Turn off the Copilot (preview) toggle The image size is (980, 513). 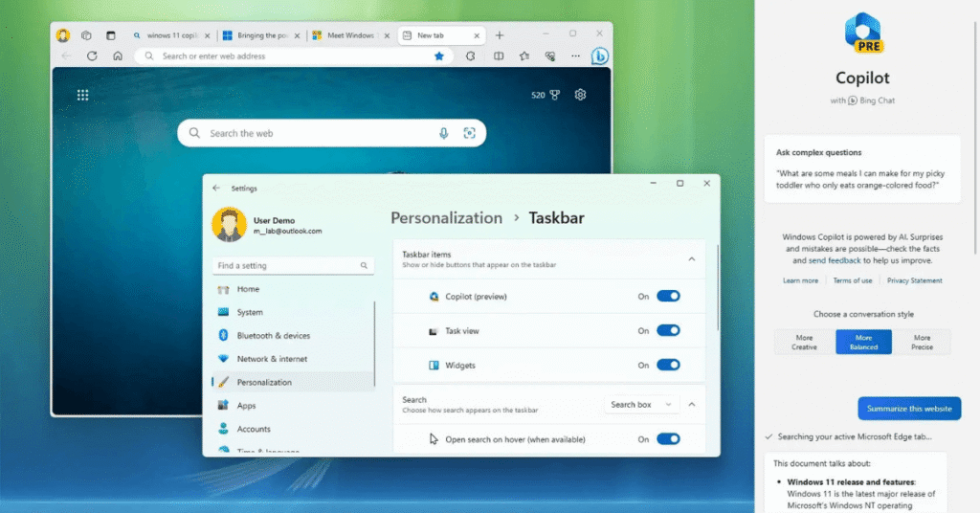click(668, 297)
